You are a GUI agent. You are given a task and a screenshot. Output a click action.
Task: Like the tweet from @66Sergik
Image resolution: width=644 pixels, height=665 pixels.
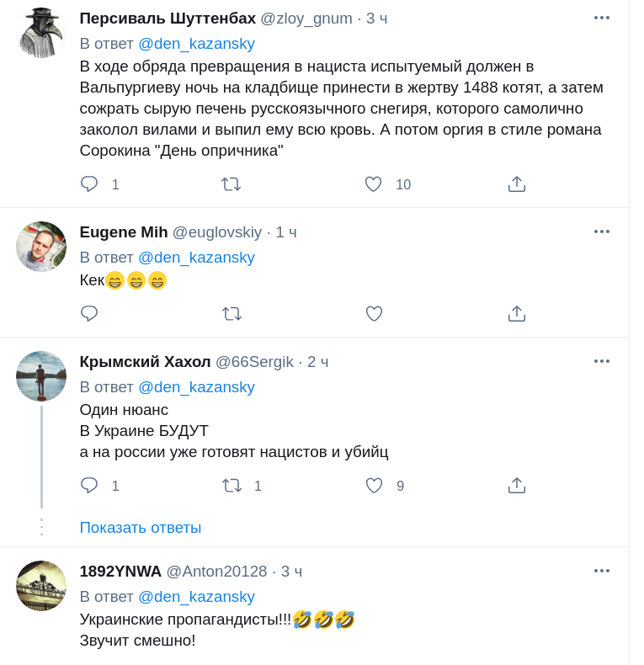[x=374, y=486]
